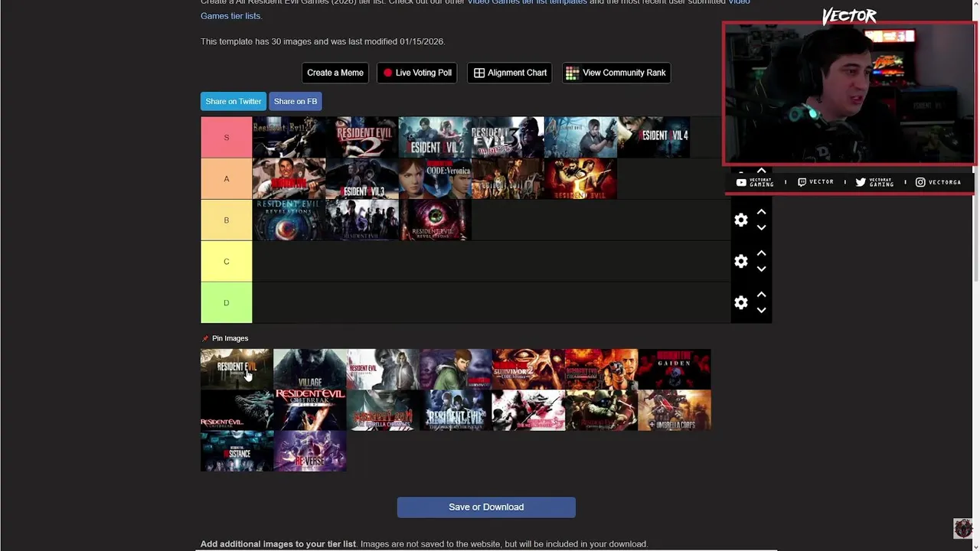980x551 pixels.
Task: Select Resident Evil 2 cover with large red 2
Action: click(x=362, y=137)
